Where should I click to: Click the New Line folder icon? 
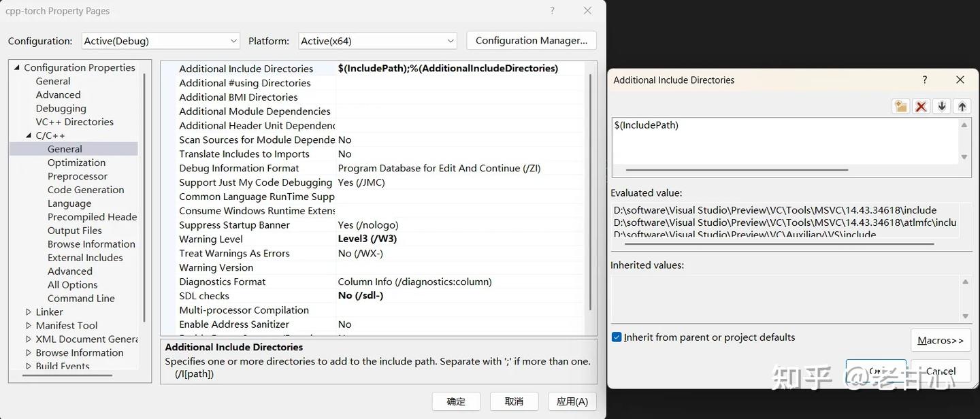point(901,107)
